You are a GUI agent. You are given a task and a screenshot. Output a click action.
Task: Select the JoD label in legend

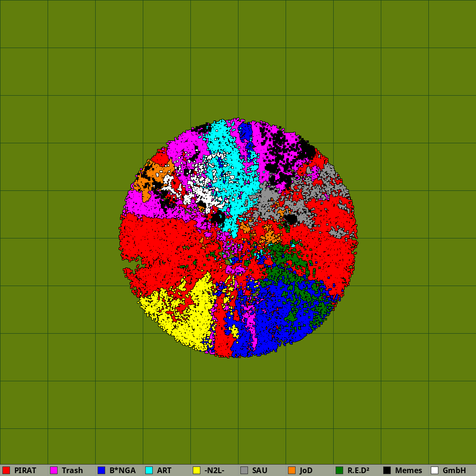[x=306, y=470]
